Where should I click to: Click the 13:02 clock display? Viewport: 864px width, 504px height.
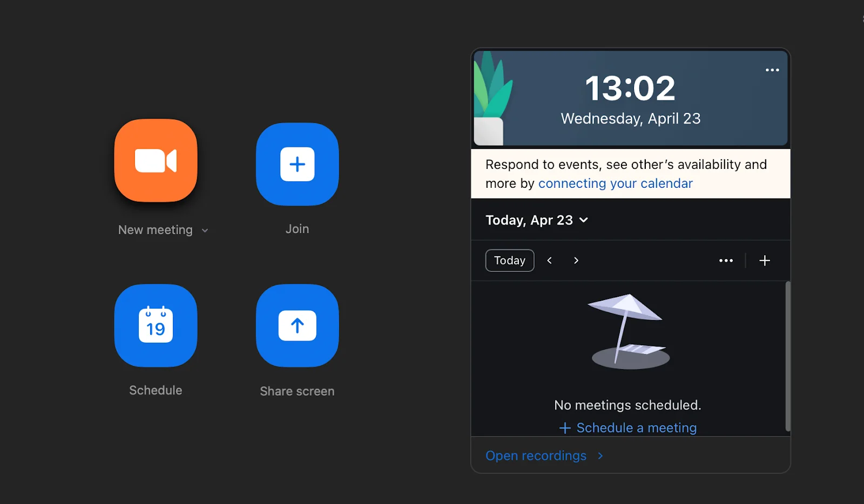coord(630,88)
